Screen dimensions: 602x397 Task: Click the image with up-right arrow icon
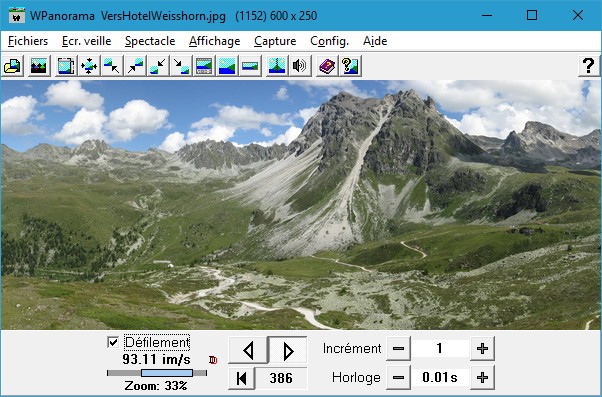(x=135, y=66)
